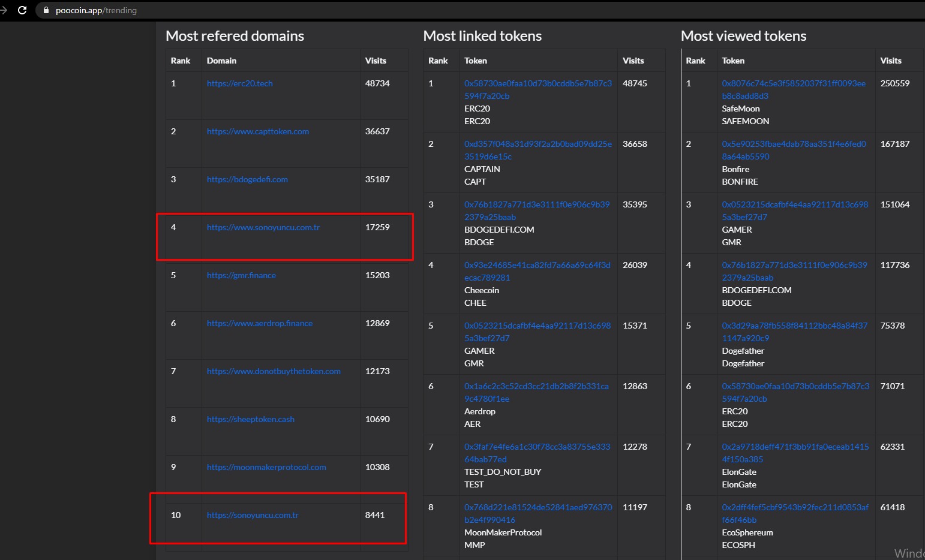Viewport: 925px width, 560px height.
Task: Open BDOGE token address in Most linked tokens
Action: tap(537, 210)
